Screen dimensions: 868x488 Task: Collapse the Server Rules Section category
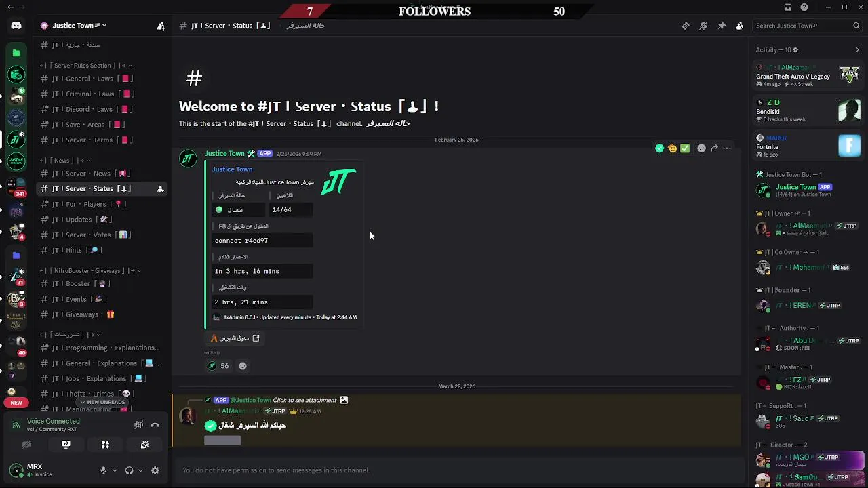click(x=86, y=66)
